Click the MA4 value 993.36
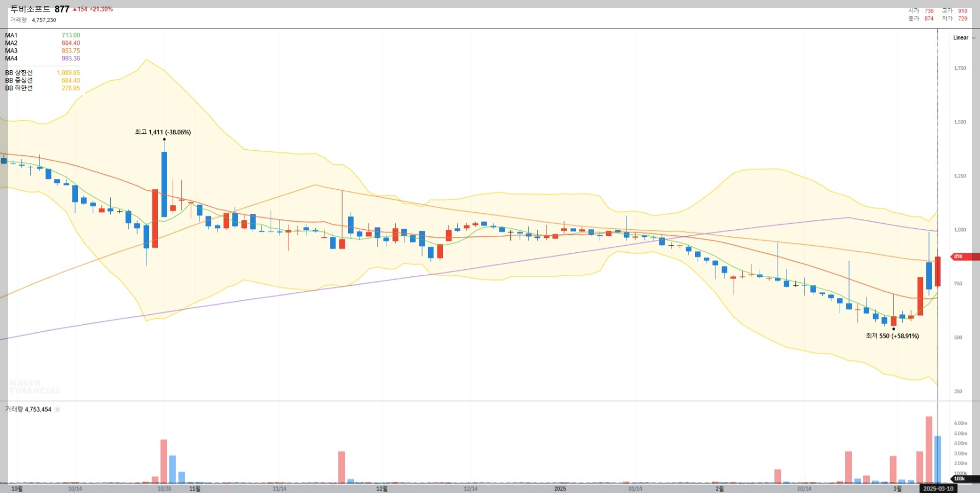Viewport: 980px width, 493px height. pyautogui.click(x=71, y=59)
